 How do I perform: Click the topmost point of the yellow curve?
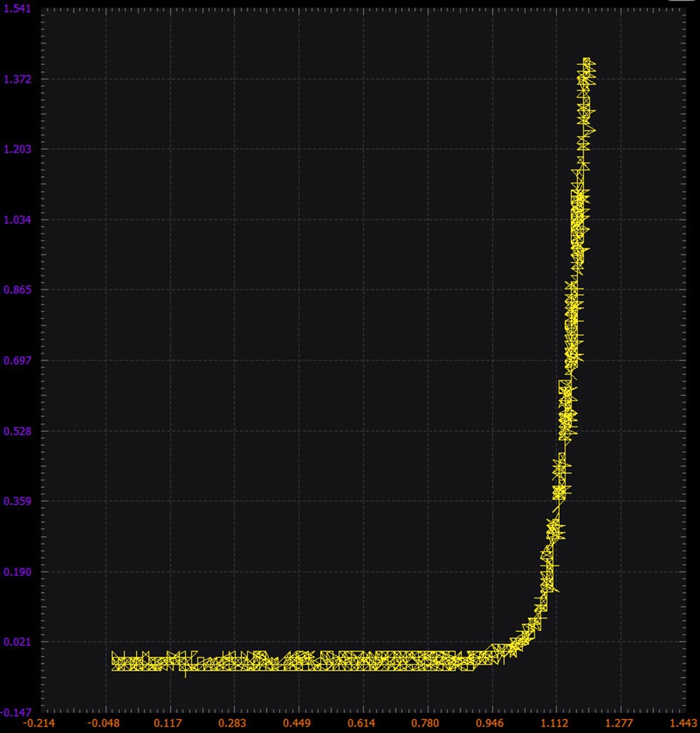tap(586, 59)
